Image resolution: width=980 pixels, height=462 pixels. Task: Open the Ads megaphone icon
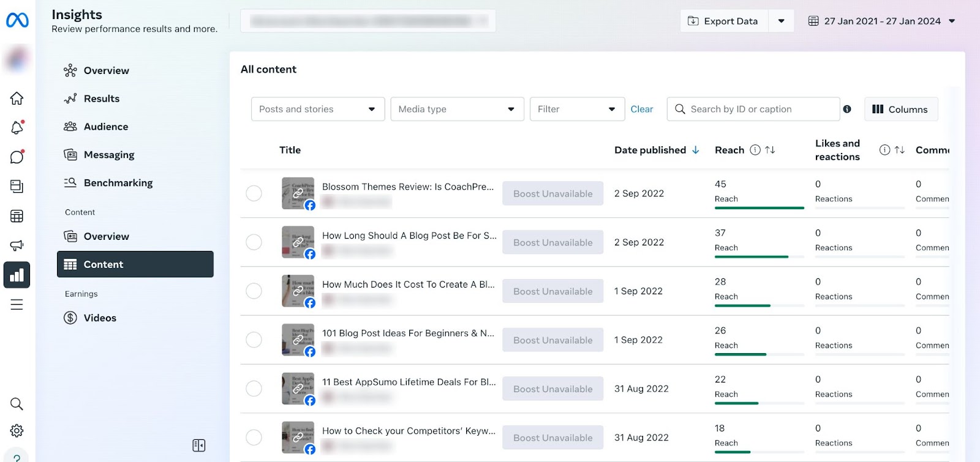[17, 245]
